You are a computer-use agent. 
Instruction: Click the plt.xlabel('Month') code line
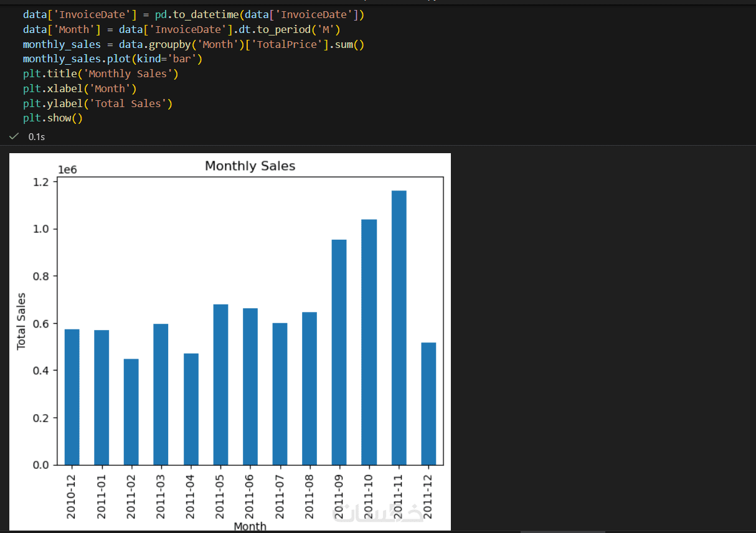(x=80, y=88)
